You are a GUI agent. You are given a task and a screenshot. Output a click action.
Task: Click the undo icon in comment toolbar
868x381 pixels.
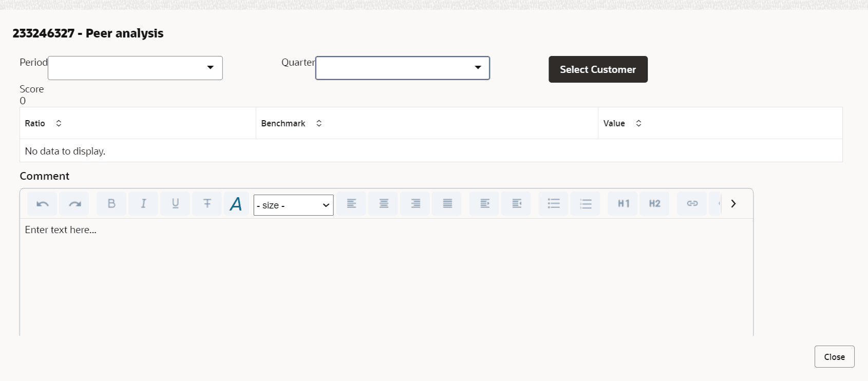42,204
